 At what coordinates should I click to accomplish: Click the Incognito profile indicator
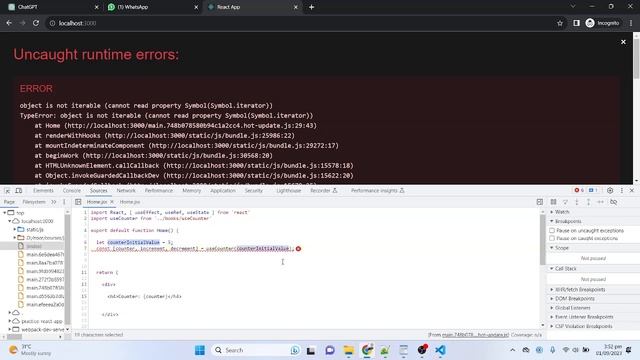pos(602,23)
